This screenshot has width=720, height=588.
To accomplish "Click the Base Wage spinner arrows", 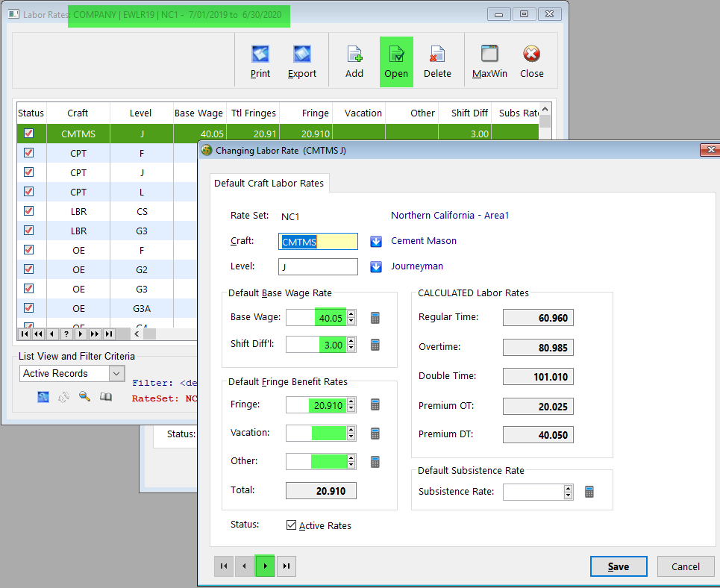I will [x=351, y=317].
